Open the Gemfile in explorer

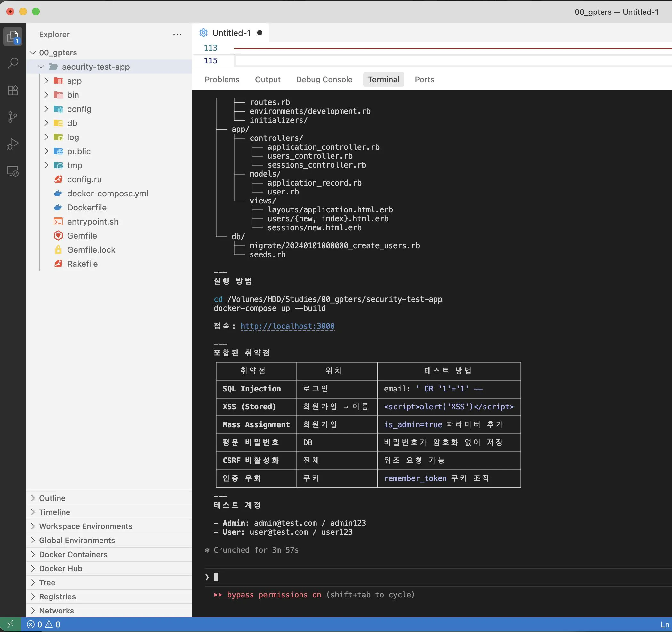point(82,236)
